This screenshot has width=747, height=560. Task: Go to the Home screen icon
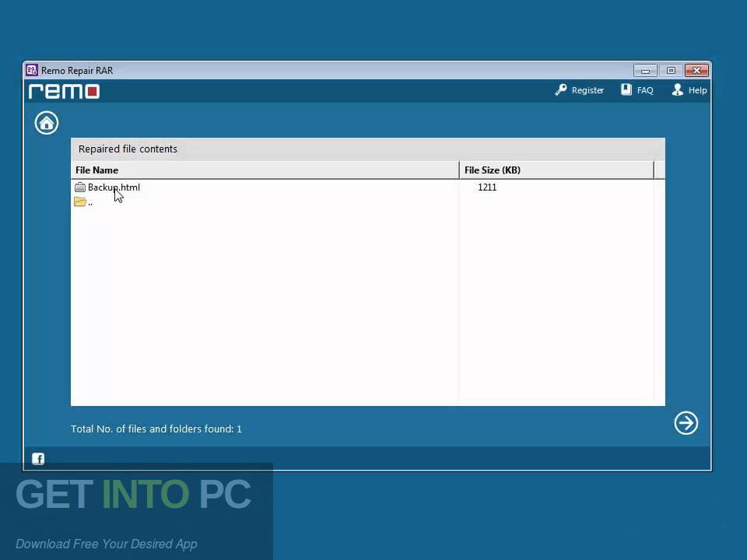point(47,123)
